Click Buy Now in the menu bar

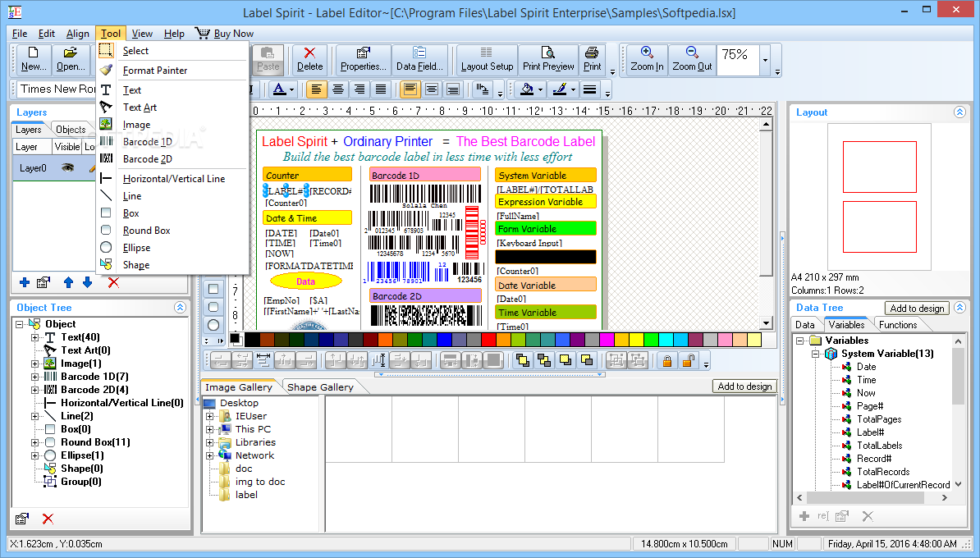point(224,34)
